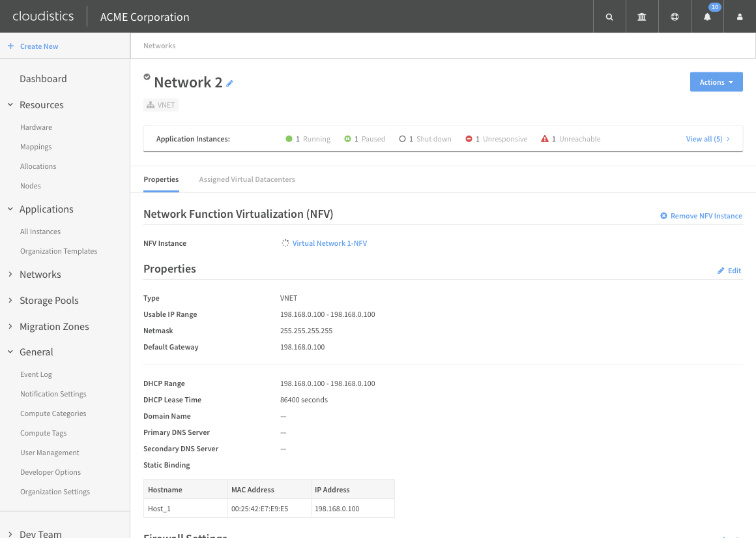
Task: Select the Running application instances status
Action: [x=308, y=138]
